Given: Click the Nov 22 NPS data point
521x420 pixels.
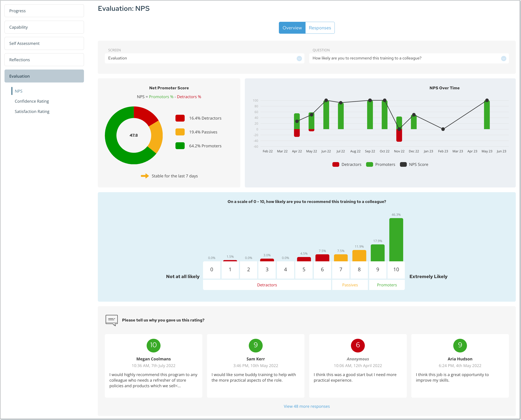Looking at the screenshot, I should pos(399,129).
